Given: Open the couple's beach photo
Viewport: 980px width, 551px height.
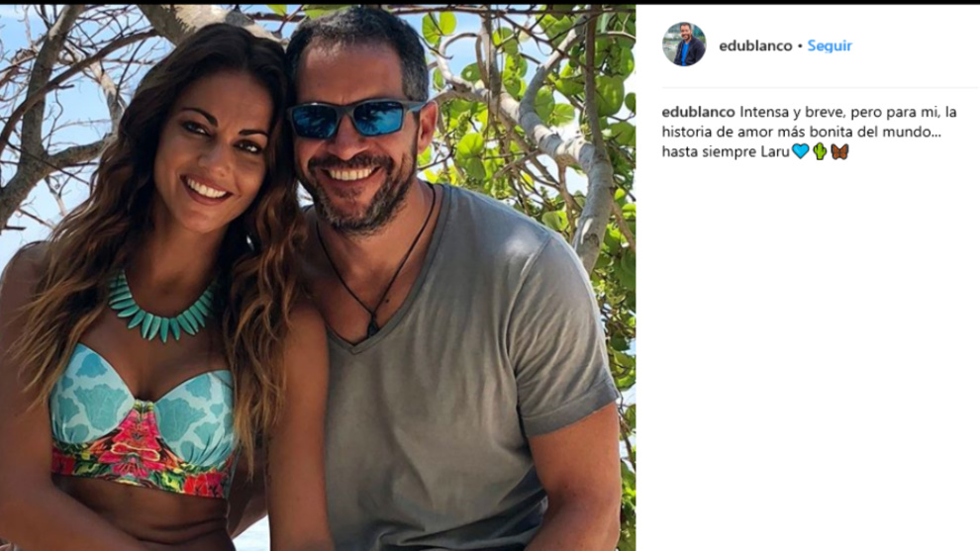Looking at the screenshot, I should point(318,278).
